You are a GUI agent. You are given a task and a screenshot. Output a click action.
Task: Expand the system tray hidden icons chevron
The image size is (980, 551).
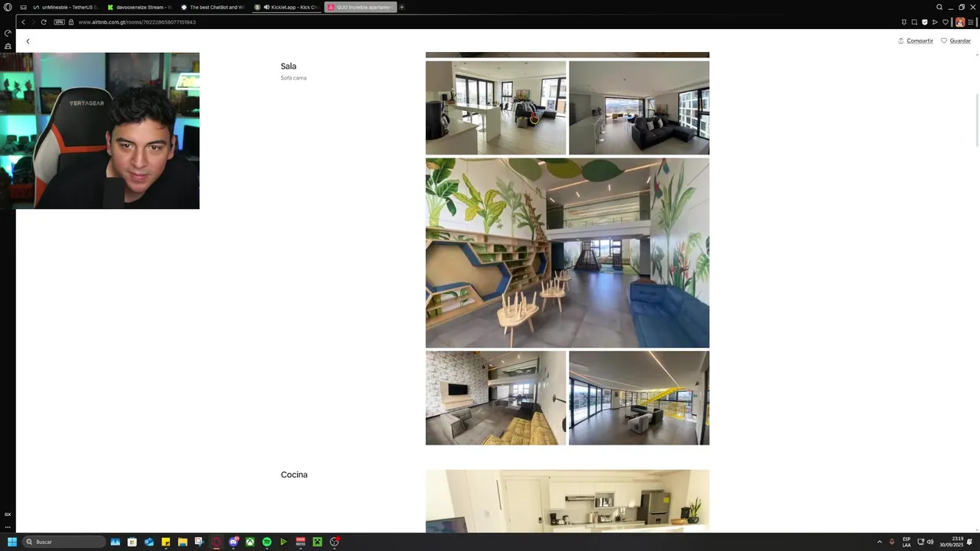(x=879, y=542)
